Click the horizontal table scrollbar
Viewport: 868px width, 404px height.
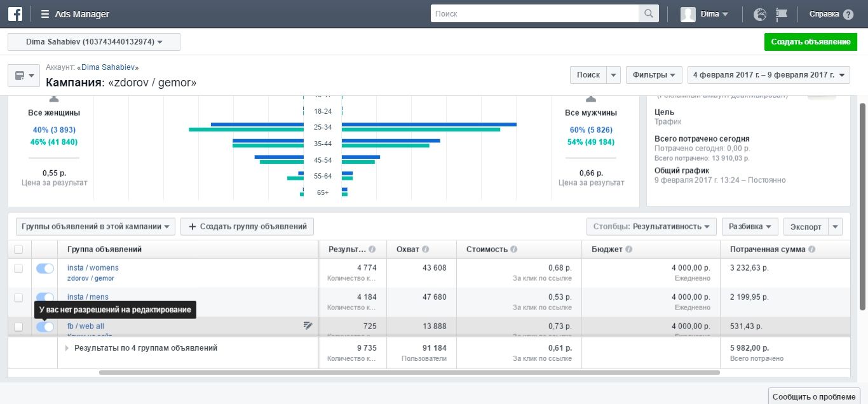click(x=409, y=372)
